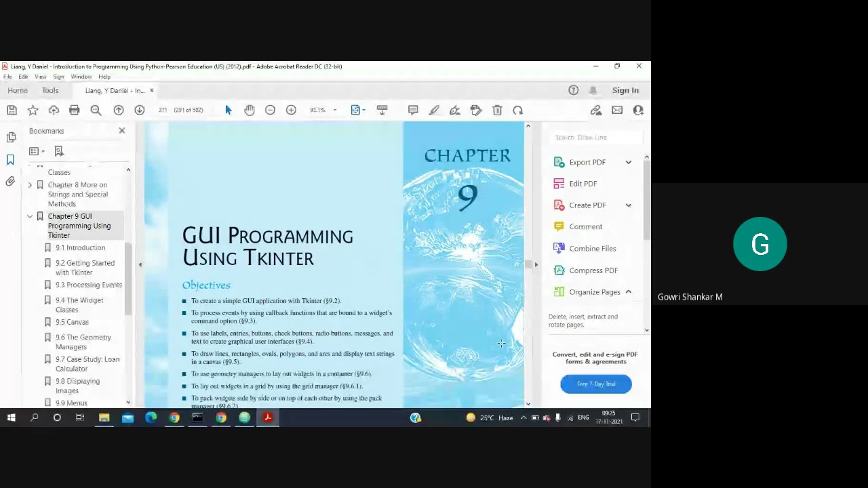Rotate the page with the rotate icon
868x488 pixels.
click(x=518, y=110)
